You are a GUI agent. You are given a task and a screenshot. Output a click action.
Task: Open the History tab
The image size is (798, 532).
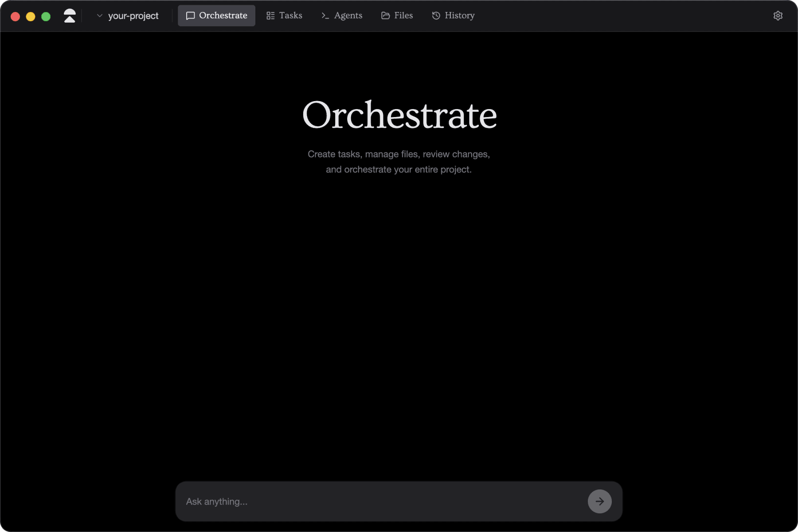(x=453, y=15)
